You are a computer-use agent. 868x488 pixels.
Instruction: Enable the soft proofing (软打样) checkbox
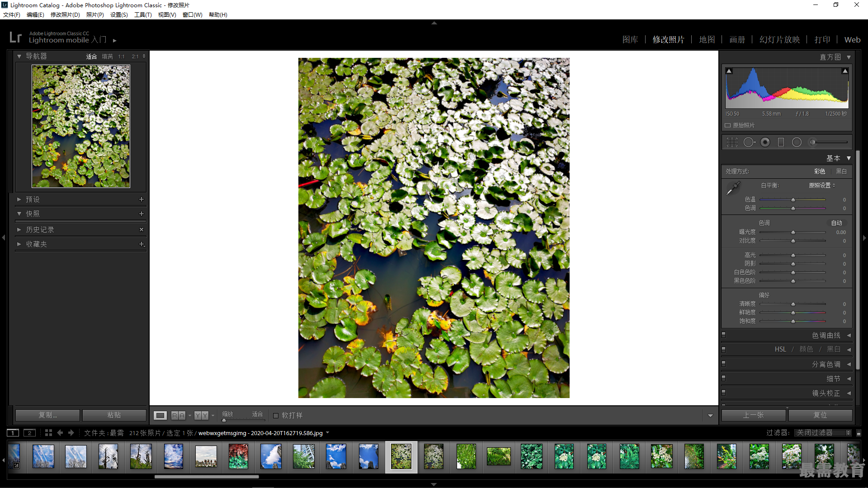pos(276,415)
